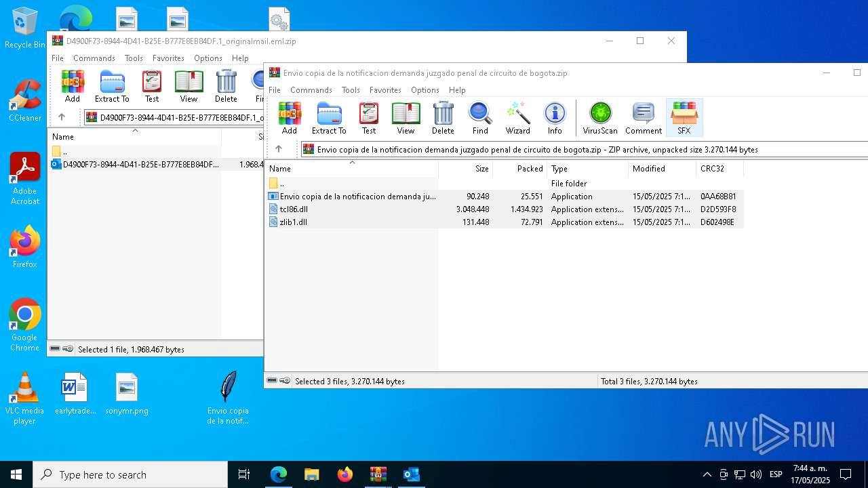Open Microsoft Edge from taskbar
This screenshot has height=488, width=868.
279,474
